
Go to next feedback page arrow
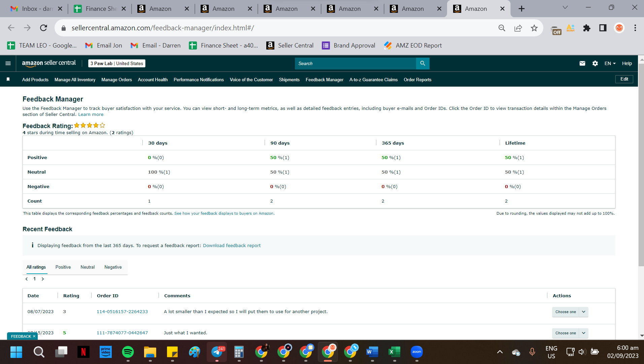tap(43, 279)
